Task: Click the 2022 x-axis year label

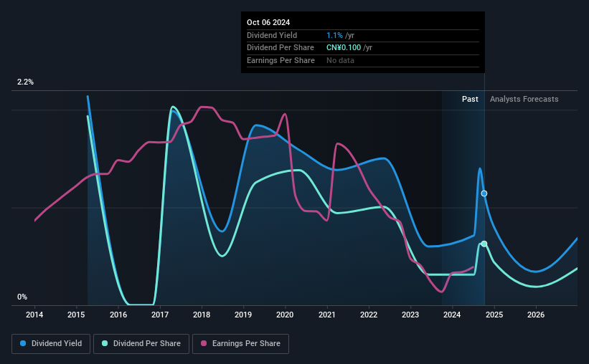Action: [369, 315]
